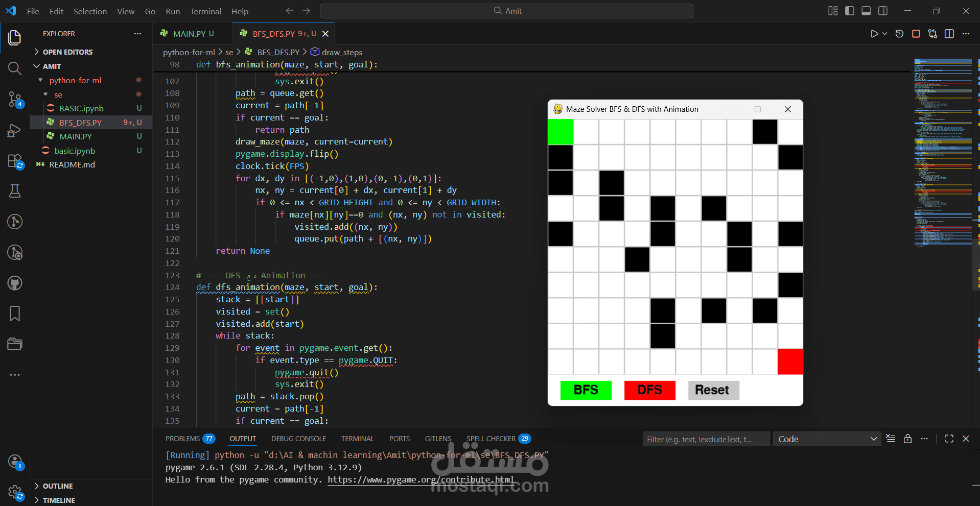Click the Reset button in Maze Solver

coord(713,390)
